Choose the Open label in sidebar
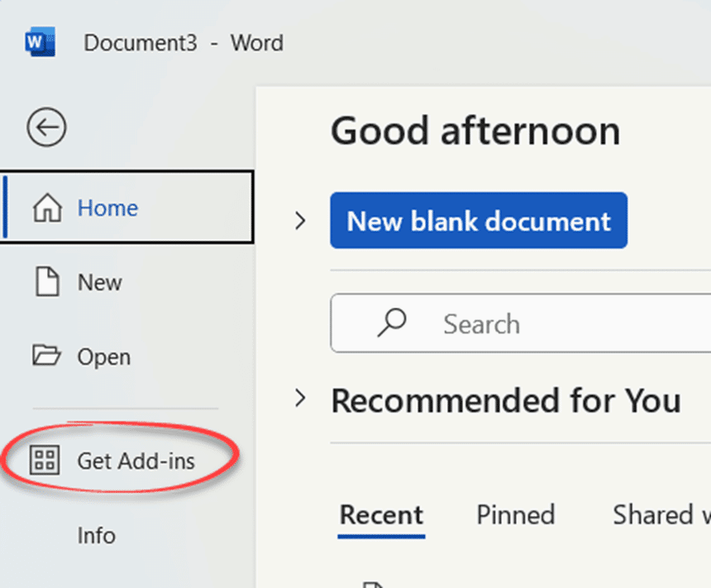Viewport: 711px width, 588px height. pos(104,357)
